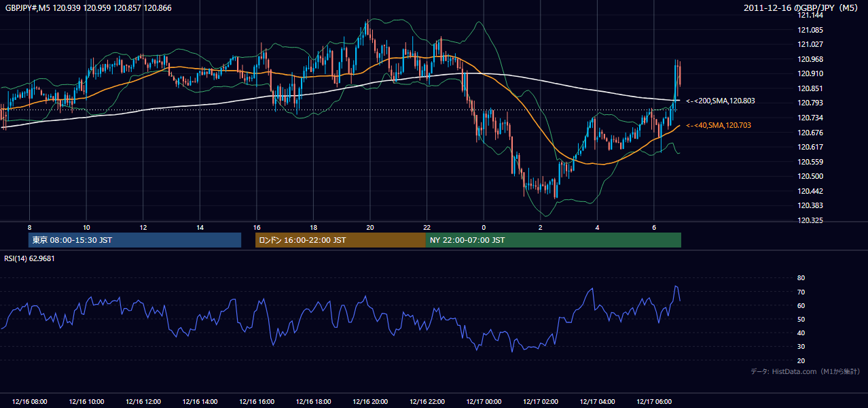Screen dimensions: 868x408
Task: Click the 121.027 price axis label
Action: click(x=810, y=44)
